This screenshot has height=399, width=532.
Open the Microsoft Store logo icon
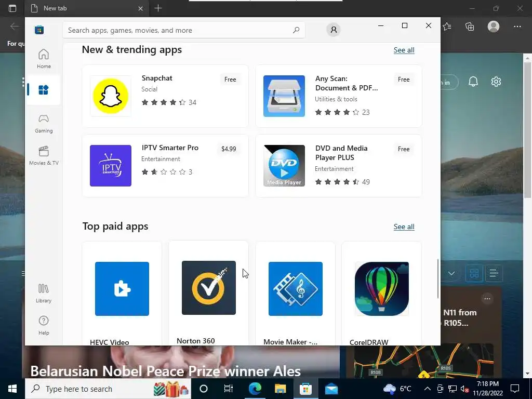39,30
